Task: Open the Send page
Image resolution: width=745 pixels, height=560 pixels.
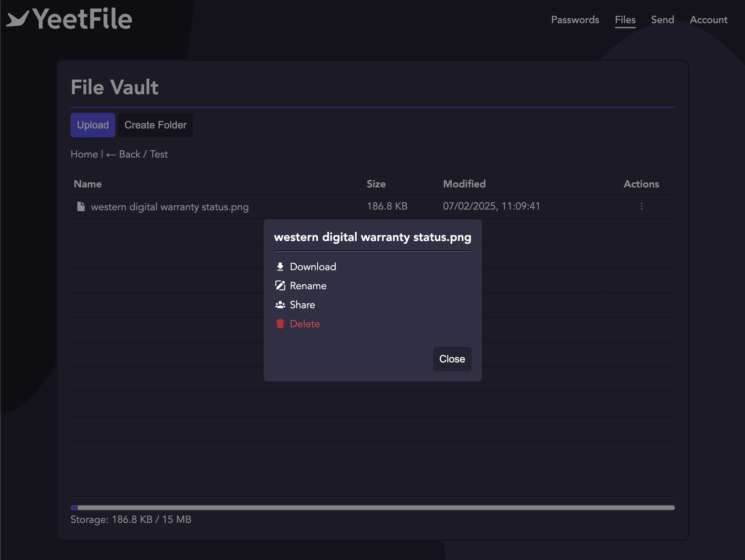Action: (x=663, y=20)
